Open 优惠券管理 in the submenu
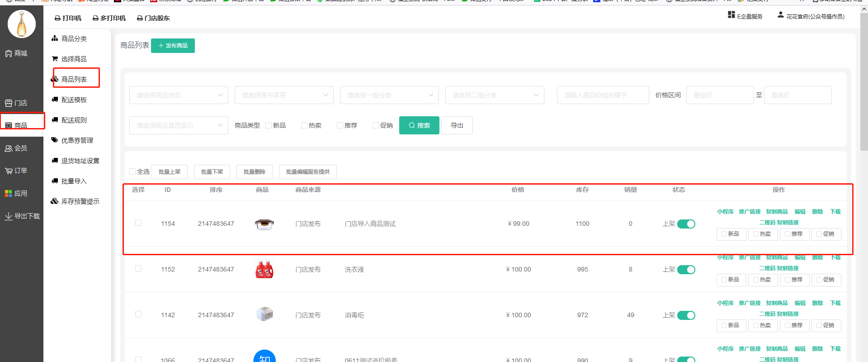This screenshot has width=868, height=362. 77,140
